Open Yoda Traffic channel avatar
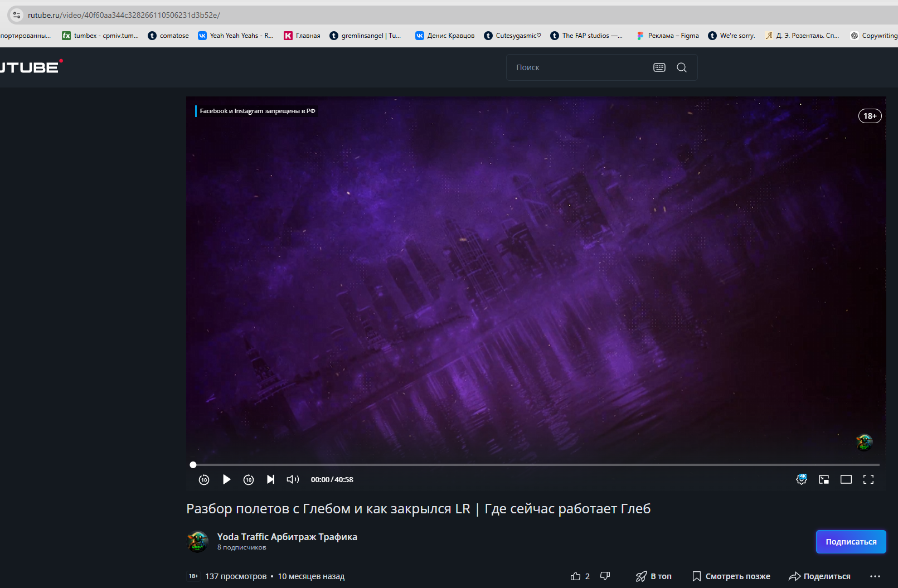 tap(198, 541)
